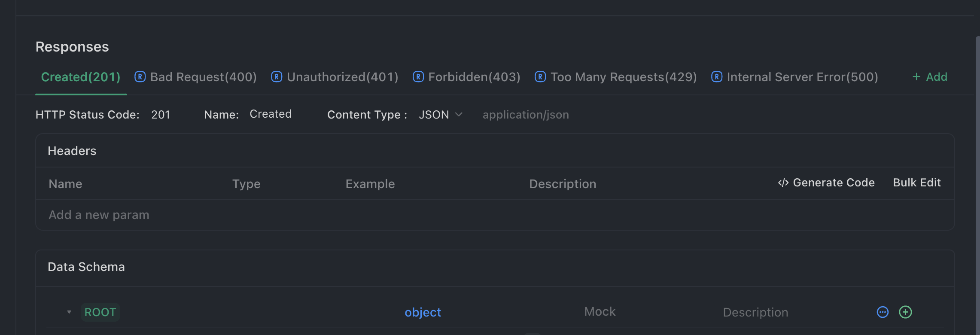Edit the response name Created field
The height and width of the screenshot is (335, 980).
[x=271, y=114]
